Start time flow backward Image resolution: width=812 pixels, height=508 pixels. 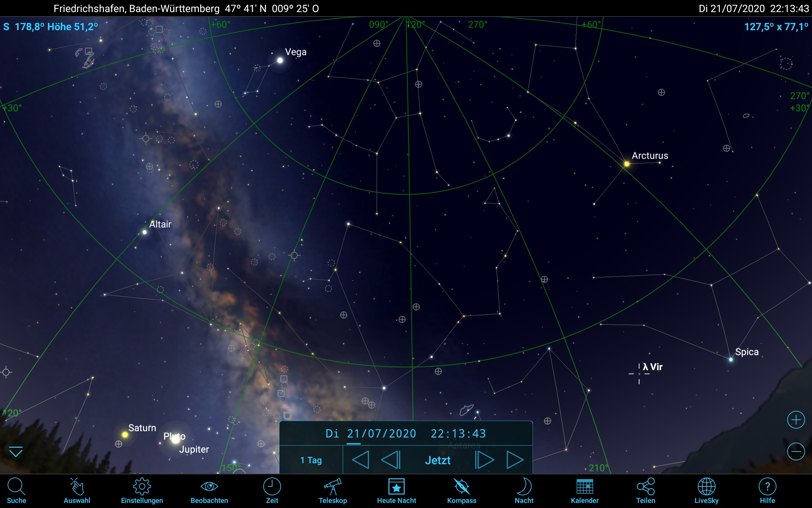pos(360,460)
